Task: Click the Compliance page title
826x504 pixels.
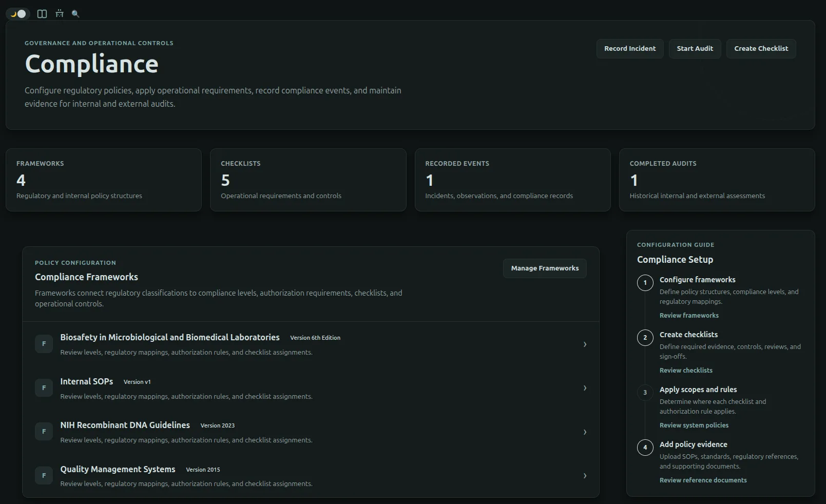Action: 91,64
